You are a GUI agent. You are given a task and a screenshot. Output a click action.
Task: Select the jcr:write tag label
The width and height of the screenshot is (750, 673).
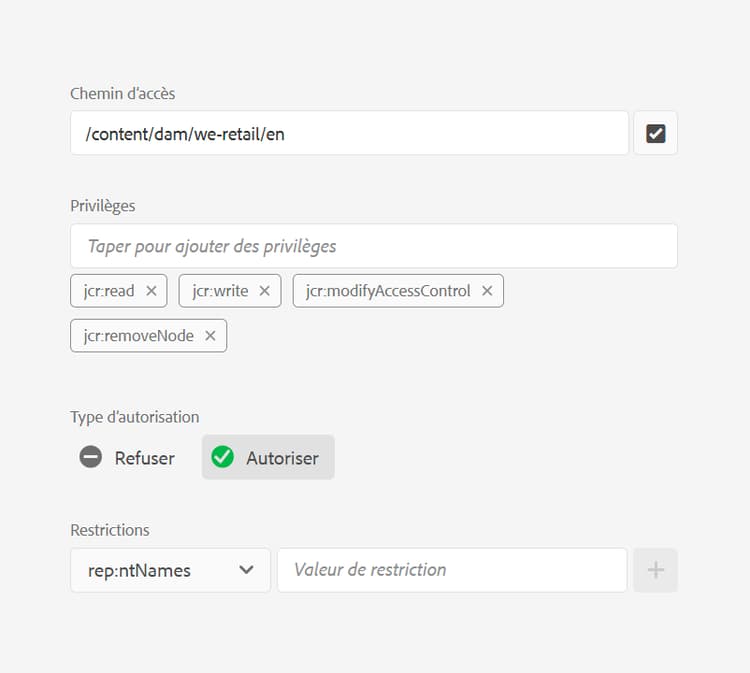pyautogui.click(x=220, y=291)
